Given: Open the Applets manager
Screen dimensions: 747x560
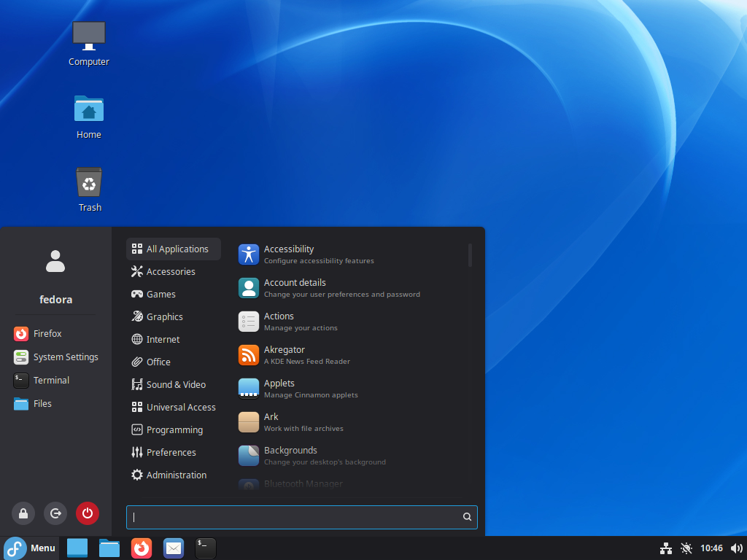Looking at the screenshot, I should (350, 389).
